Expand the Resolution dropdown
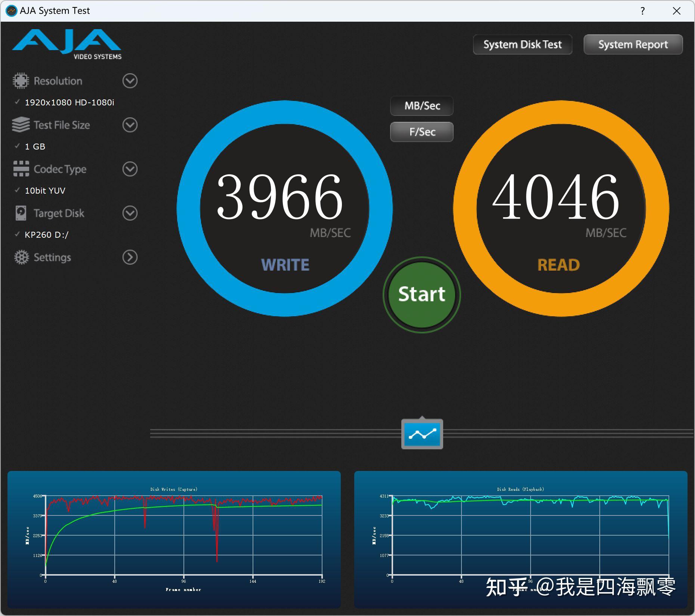The width and height of the screenshot is (695, 616). (129, 81)
